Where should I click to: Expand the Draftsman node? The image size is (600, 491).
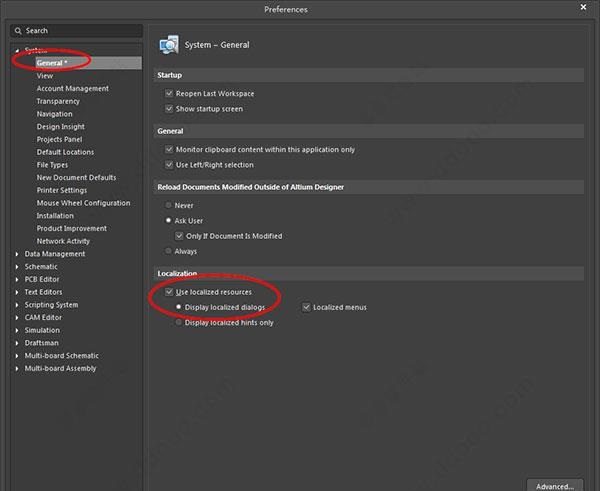coord(17,343)
